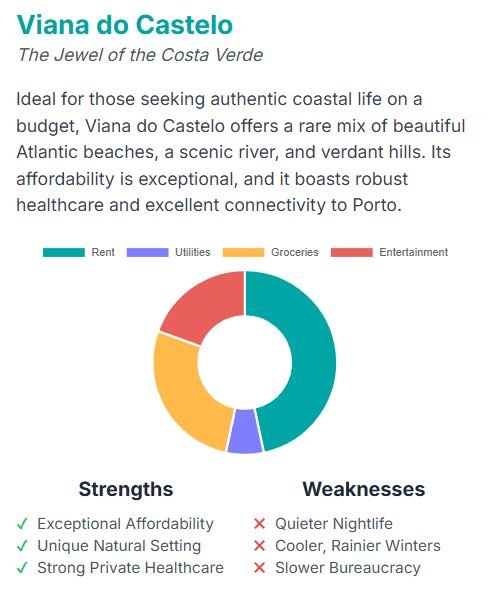Screen dimensions: 491x595
Task: Click the Weaknesses heading
Action: [364, 489]
